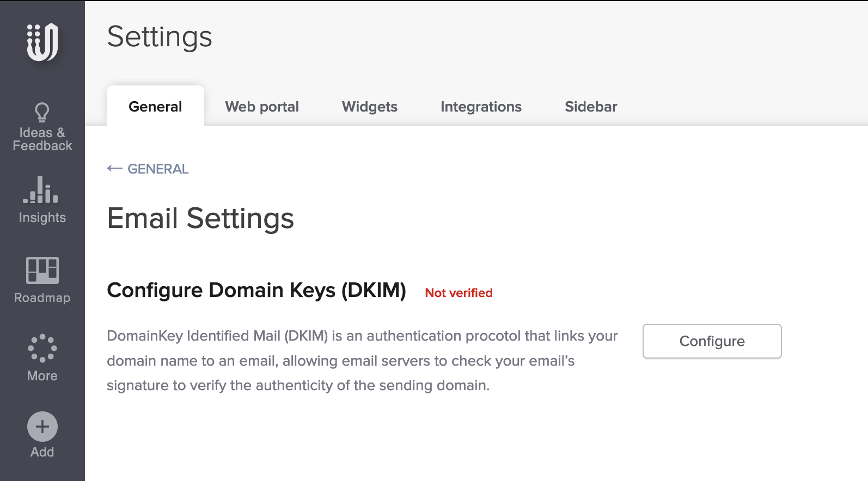Open the Insights bar chart icon
The image size is (868, 481).
point(41,190)
